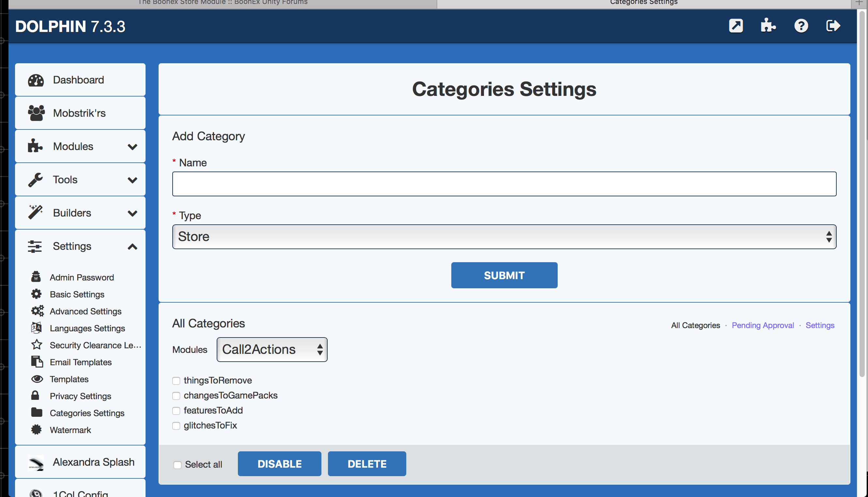Click the Mobstrik'rs users group icon
The width and height of the screenshot is (868, 497).
pyautogui.click(x=36, y=113)
